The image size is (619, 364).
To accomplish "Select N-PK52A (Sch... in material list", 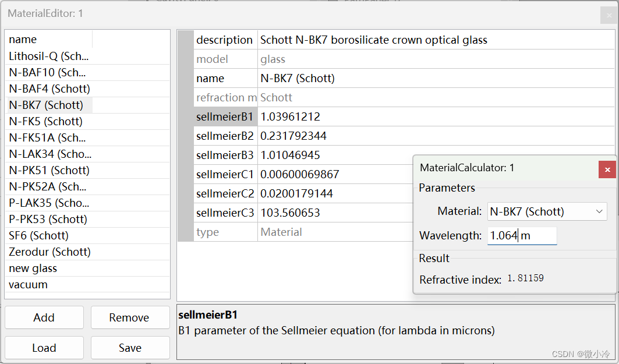I will [47, 186].
